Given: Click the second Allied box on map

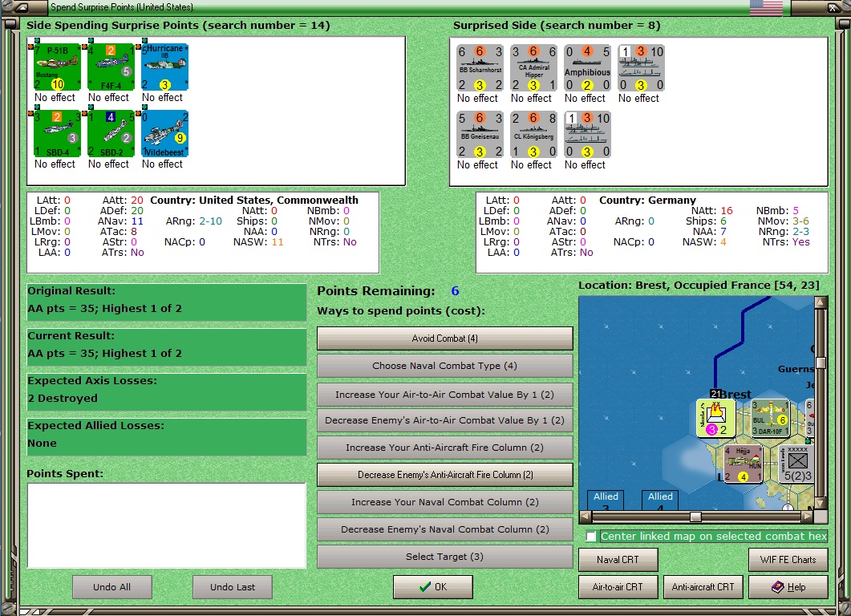Looking at the screenshot, I should pos(660,500).
